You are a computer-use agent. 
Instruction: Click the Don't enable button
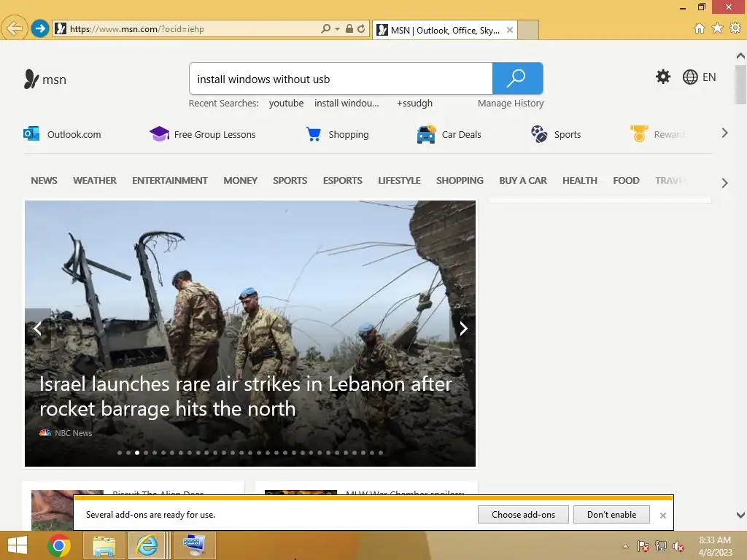[611, 515]
